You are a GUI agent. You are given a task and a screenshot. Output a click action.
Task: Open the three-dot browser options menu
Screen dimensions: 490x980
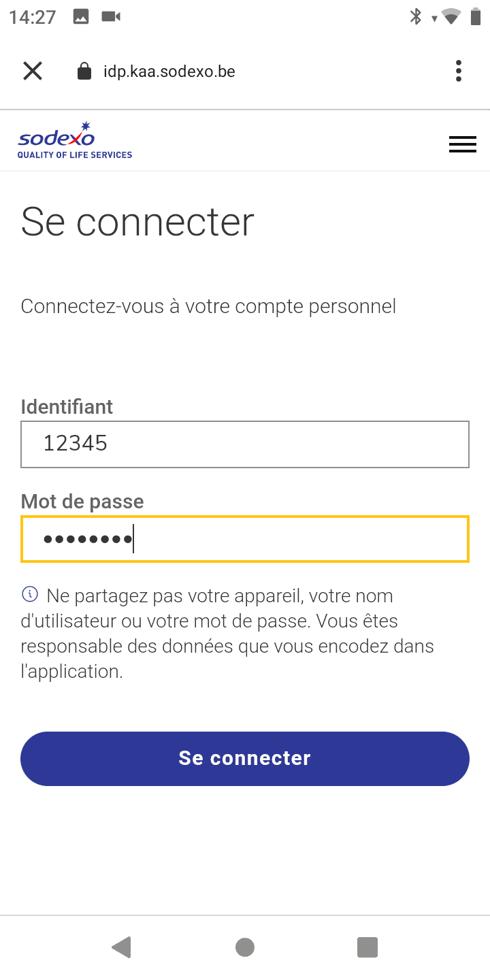[459, 71]
